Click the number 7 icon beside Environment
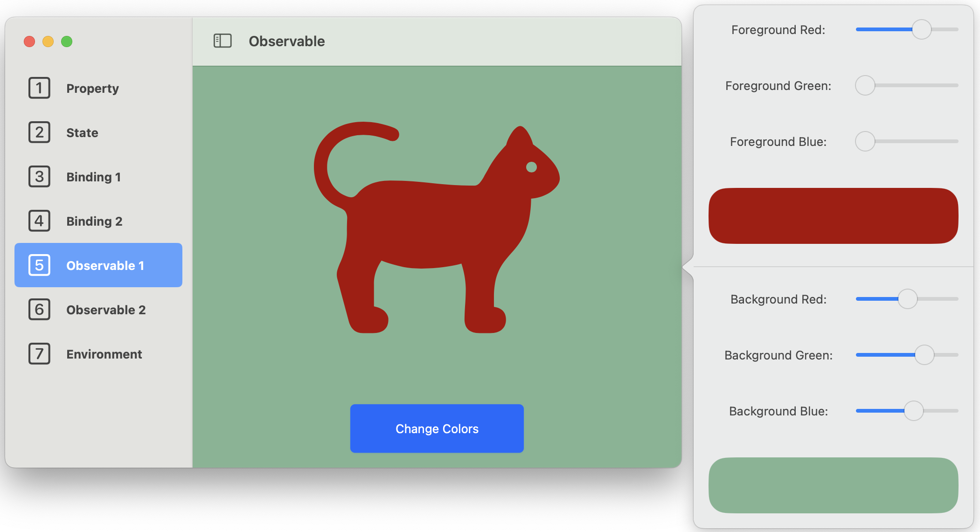 click(39, 353)
